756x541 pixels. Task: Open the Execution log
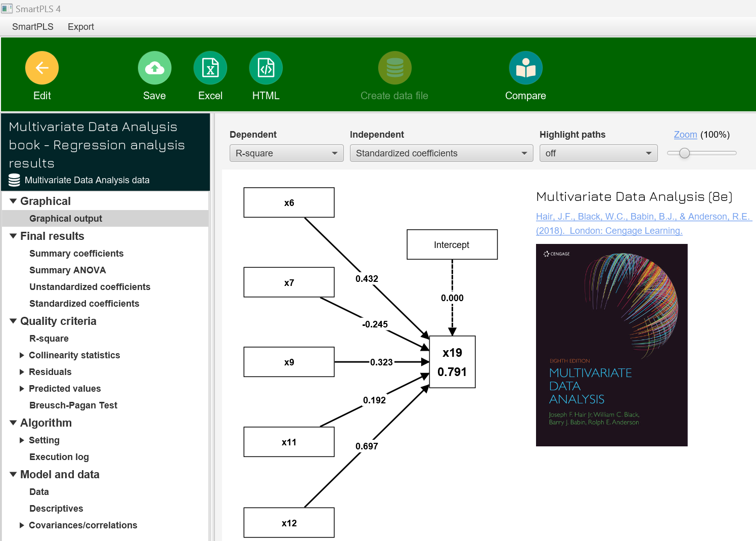[x=59, y=457]
